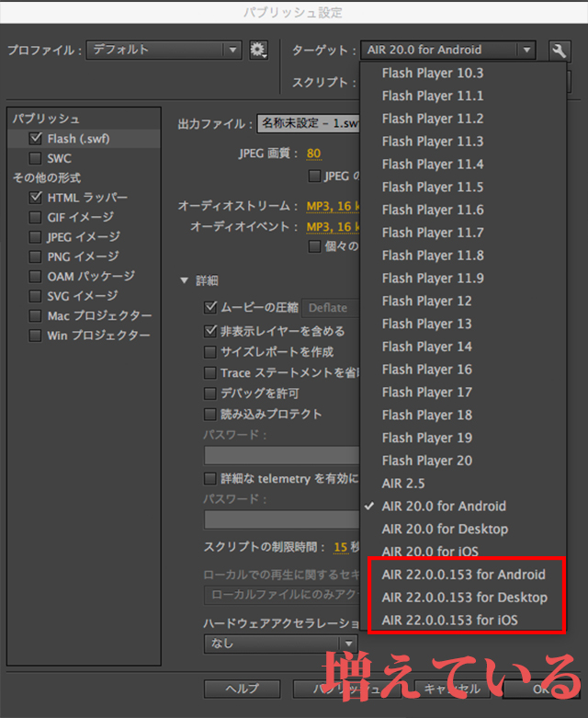Select Flash Player 11.7 target
588x718 pixels.
pyautogui.click(x=463, y=234)
